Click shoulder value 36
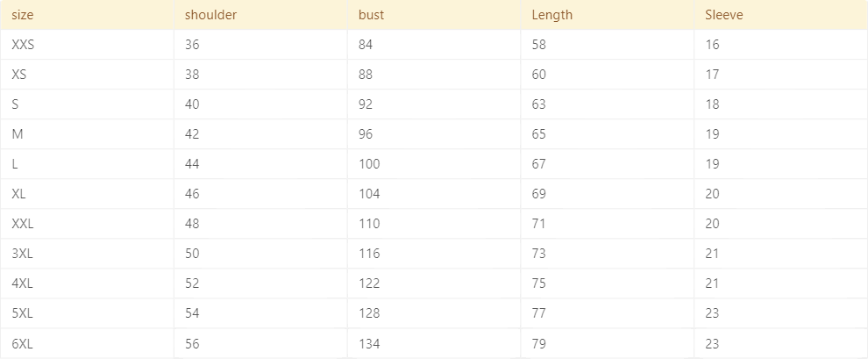The image size is (868, 359). point(192,45)
